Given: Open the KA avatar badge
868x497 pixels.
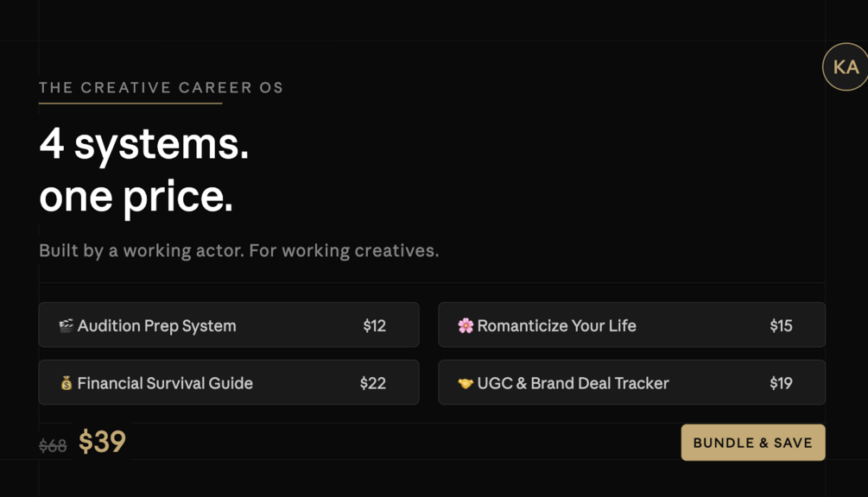Looking at the screenshot, I should click(846, 67).
